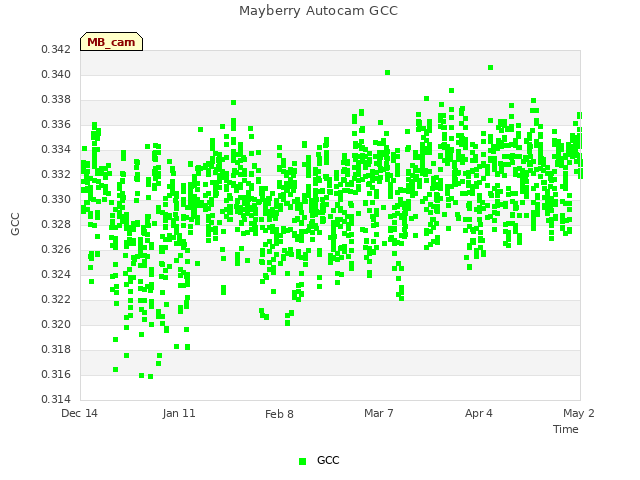The image size is (640, 480).
Task: Click the 0.334 y-axis value
Action: click(x=56, y=150)
